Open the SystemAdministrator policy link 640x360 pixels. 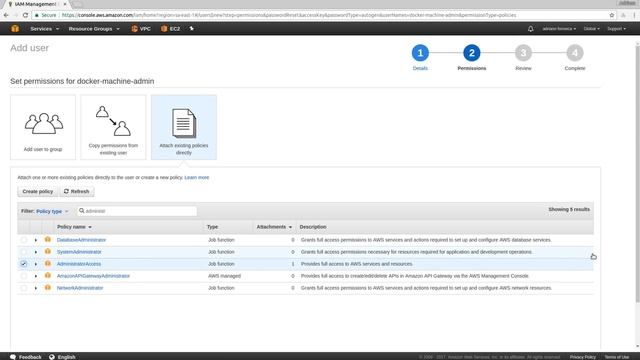(x=79, y=252)
